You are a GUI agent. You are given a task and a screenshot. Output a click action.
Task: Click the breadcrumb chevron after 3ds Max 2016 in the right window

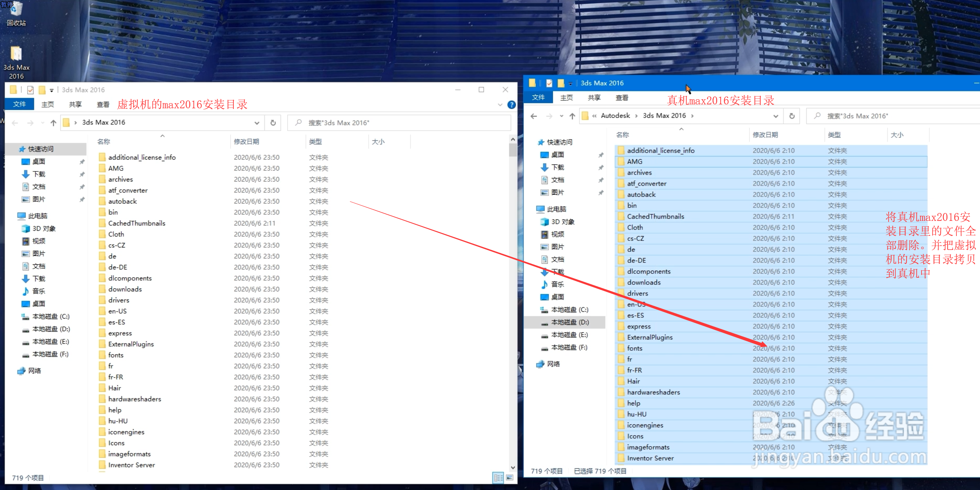point(692,116)
